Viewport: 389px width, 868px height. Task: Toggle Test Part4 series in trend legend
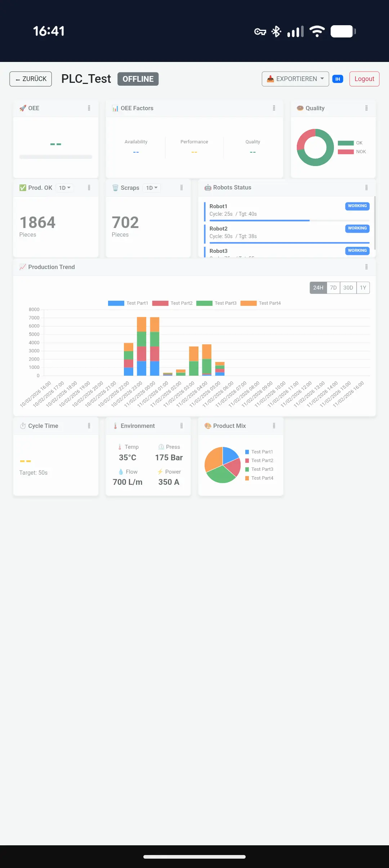point(260,303)
